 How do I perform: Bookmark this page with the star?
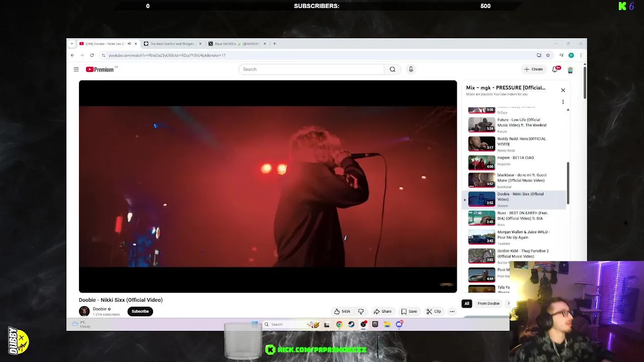(x=548, y=55)
